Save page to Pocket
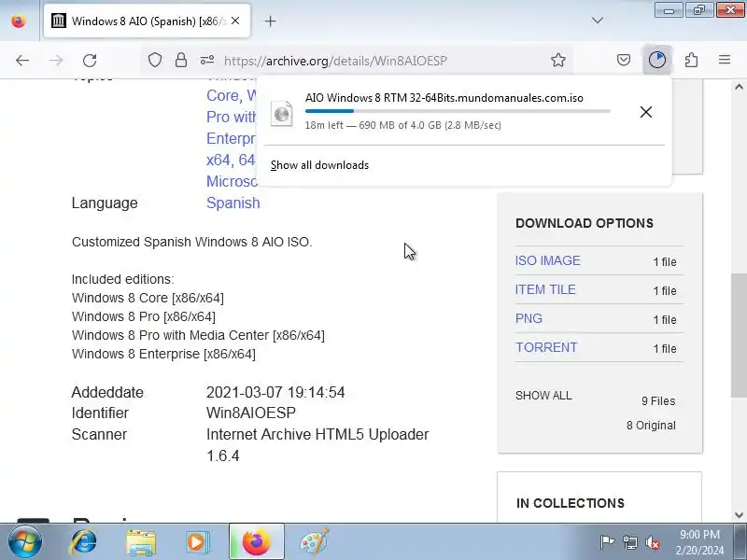 pyautogui.click(x=624, y=60)
